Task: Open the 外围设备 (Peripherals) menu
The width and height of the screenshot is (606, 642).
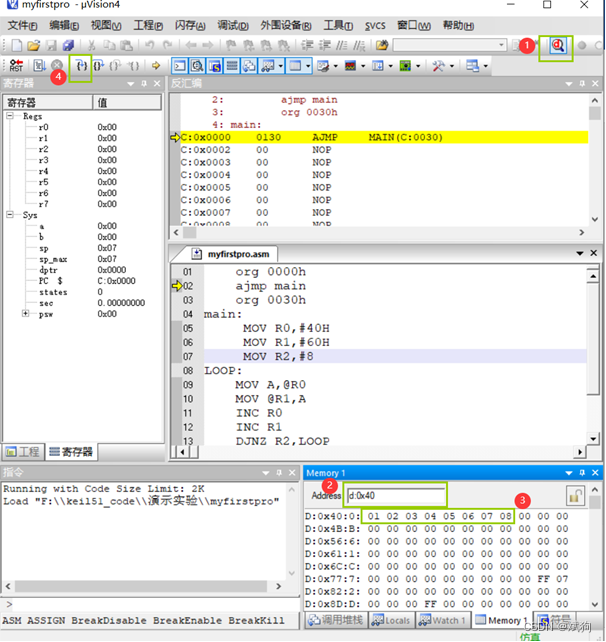Action: (x=286, y=26)
